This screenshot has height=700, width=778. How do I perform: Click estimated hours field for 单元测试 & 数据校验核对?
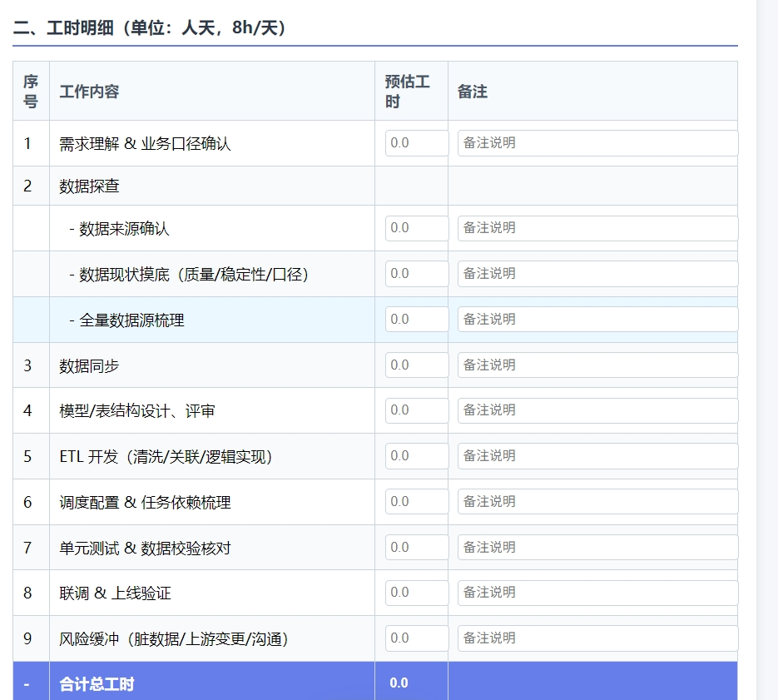tap(417, 548)
